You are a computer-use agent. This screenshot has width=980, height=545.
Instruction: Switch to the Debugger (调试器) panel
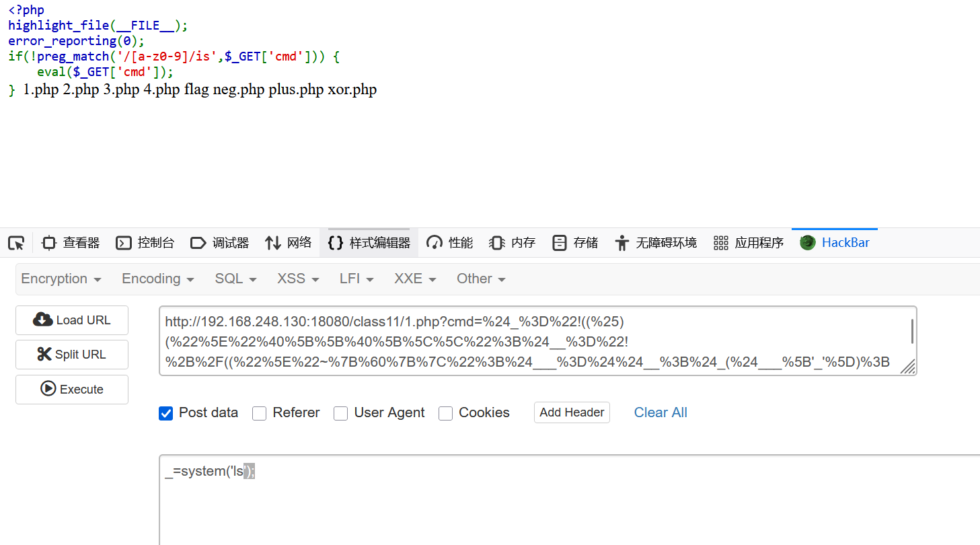[x=220, y=243]
